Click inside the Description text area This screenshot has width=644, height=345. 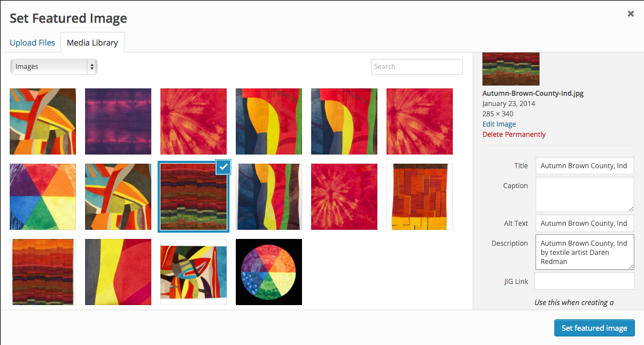[x=585, y=252]
